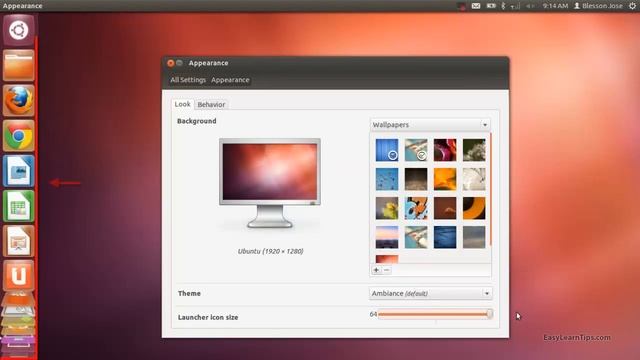Image resolution: width=640 pixels, height=360 pixels.
Task: Open the Blesson Jose user menu
Action: pos(598,6)
